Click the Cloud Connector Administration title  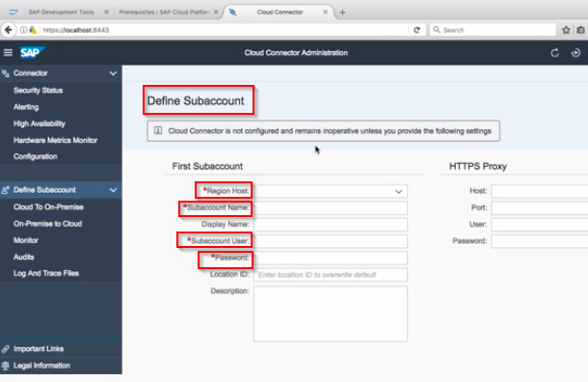296,53
